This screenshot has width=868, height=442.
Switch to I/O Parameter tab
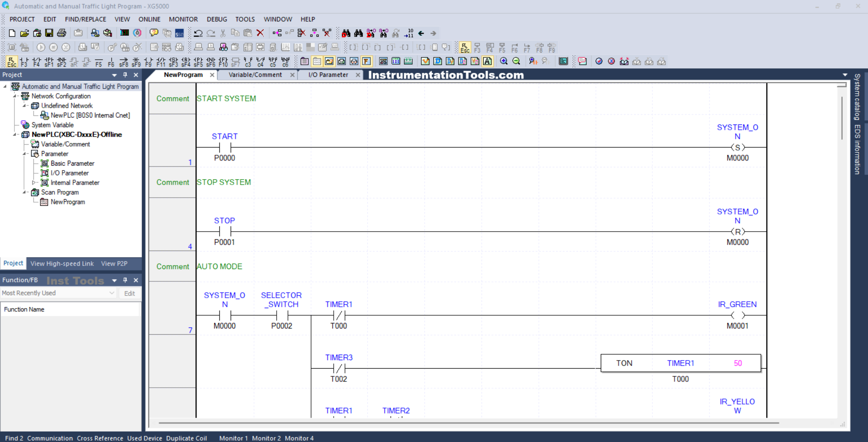(x=328, y=75)
